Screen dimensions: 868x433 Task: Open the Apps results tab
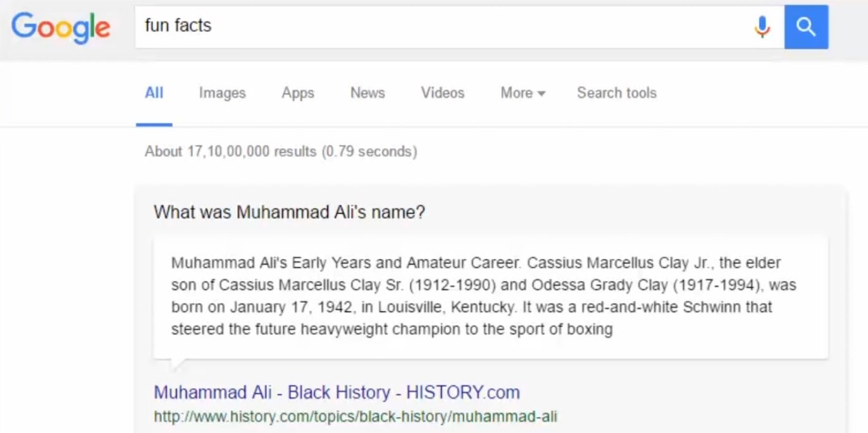(x=298, y=93)
